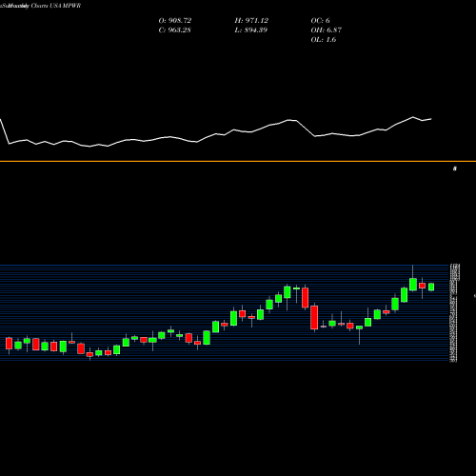Select the high price text H: 971.12
This screenshot has height=476, width=476.
coord(251,21)
